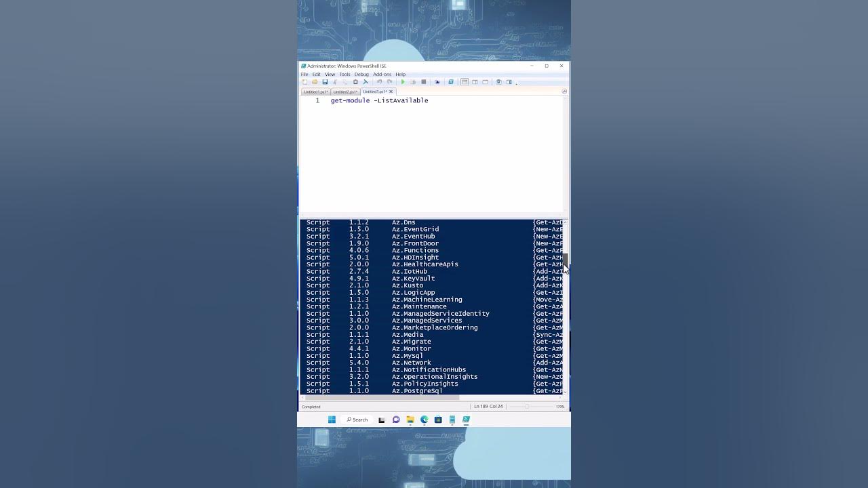Close the Untitled3.ps1 tab
Viewport: 868px width, 488px height.
tap(391, 91)
